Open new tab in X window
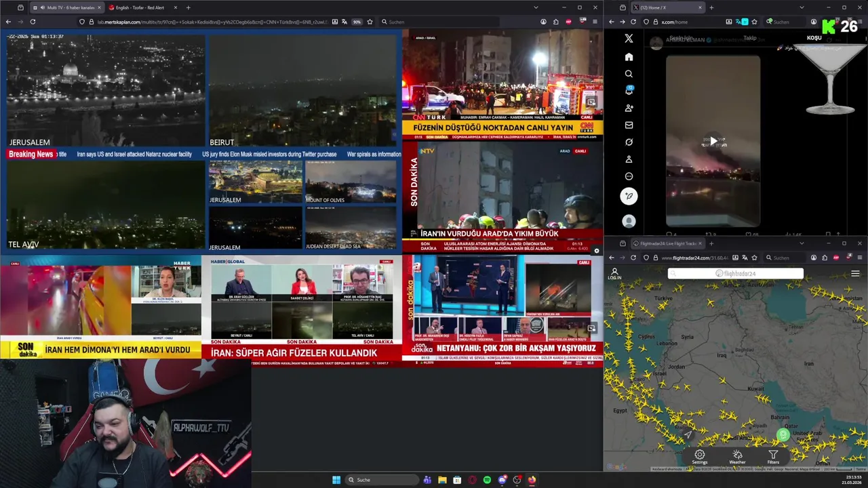 click(711, 7)
